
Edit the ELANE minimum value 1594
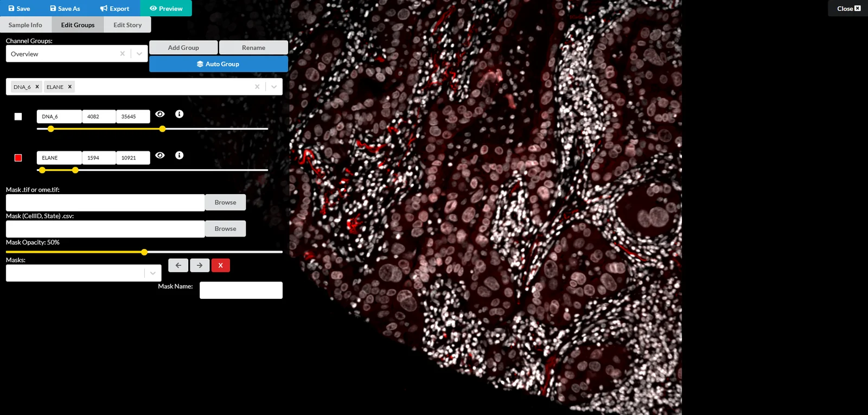(x=99, y=158)
